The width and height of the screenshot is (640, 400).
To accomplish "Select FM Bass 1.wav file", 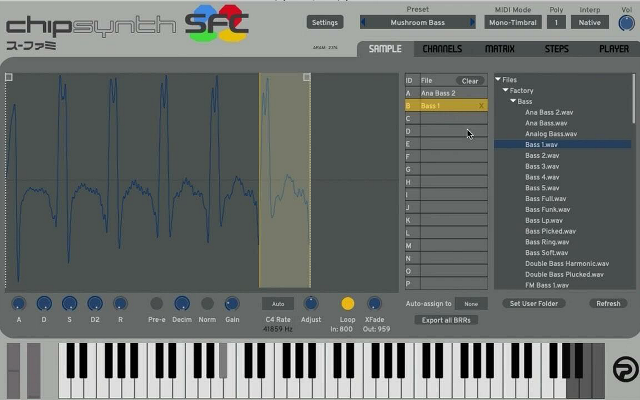I will (547, 285).
